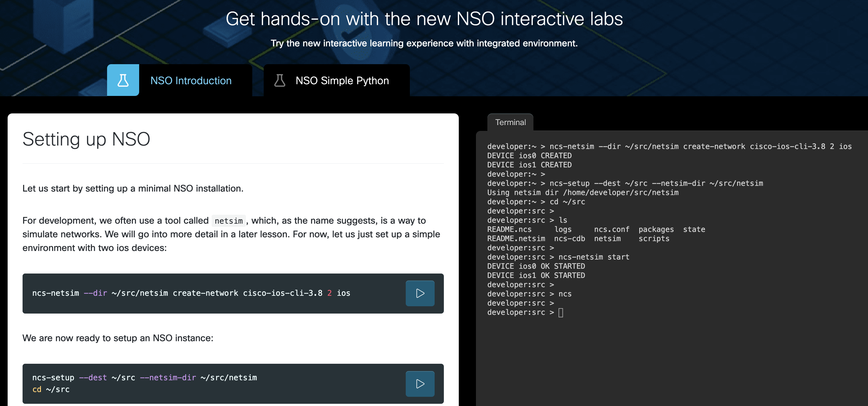Click the flask icon on NSO Simple Python tab
This screenshot has width=868, height=406.
pos(280,80)
